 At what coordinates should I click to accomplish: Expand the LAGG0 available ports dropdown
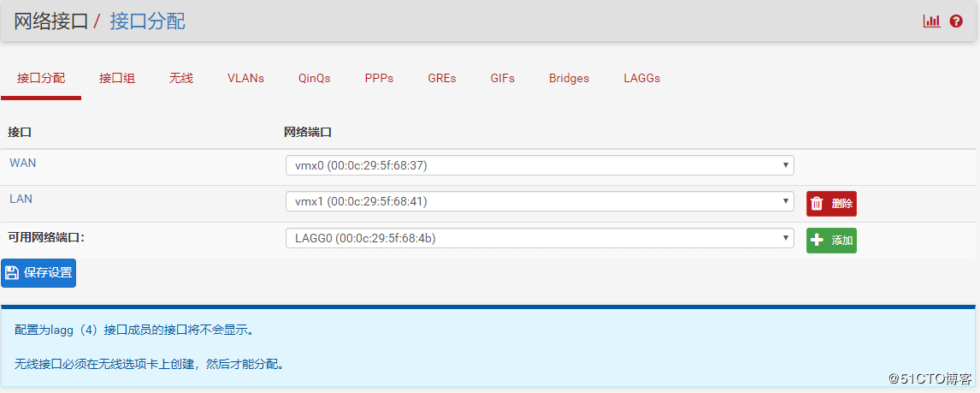point(539,238)
